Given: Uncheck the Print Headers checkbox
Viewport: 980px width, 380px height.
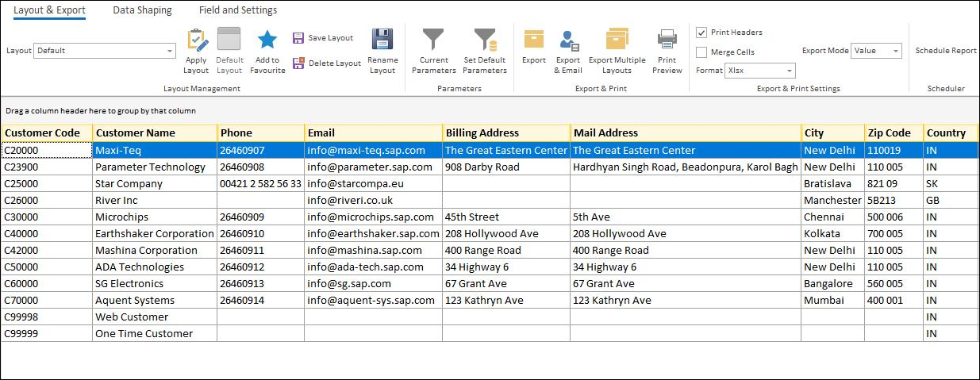Looking at the screenshot, I should (701, 33).
